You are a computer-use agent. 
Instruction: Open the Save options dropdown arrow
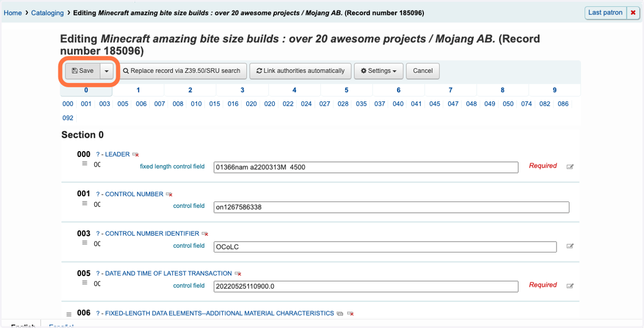pos(107,71)
